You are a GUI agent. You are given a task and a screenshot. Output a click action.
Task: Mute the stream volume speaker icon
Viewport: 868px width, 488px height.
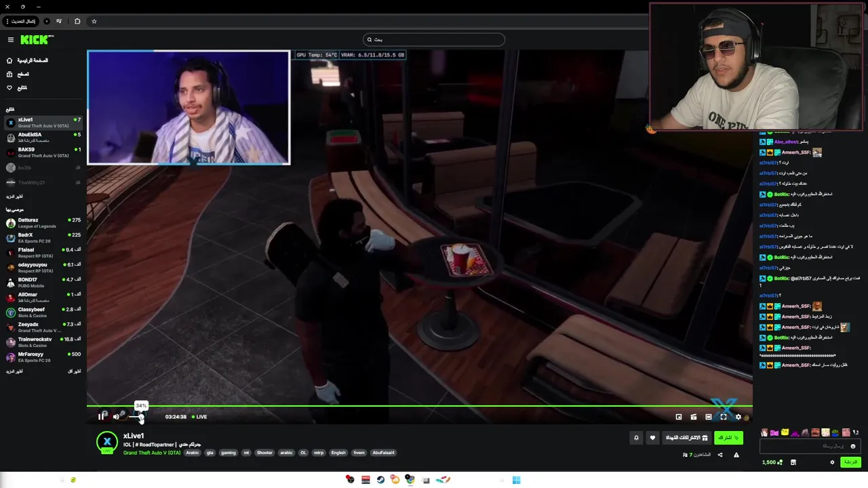pyautogui.click(x=116, y=417)
